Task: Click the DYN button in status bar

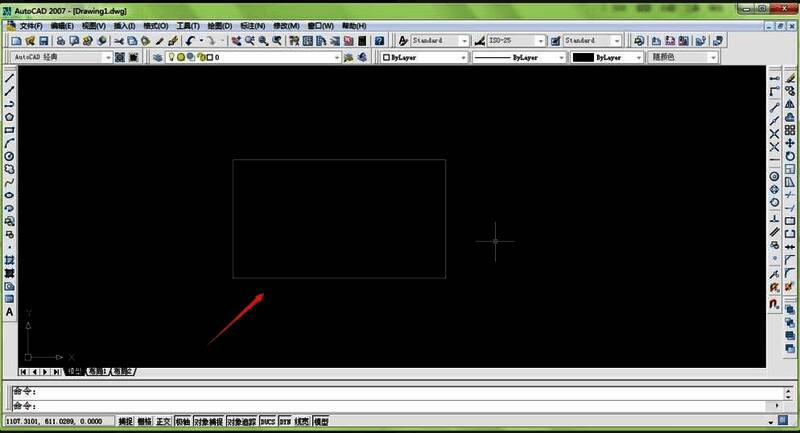Action: (285, 422)
